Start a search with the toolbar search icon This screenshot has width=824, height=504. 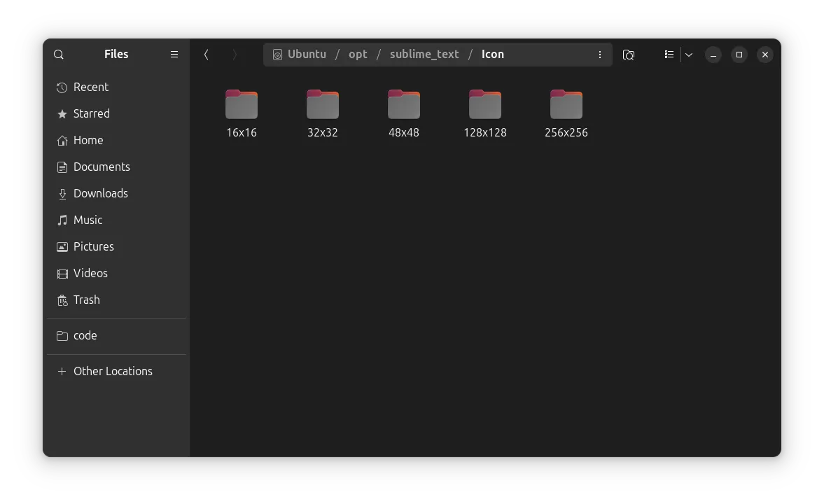628,54
